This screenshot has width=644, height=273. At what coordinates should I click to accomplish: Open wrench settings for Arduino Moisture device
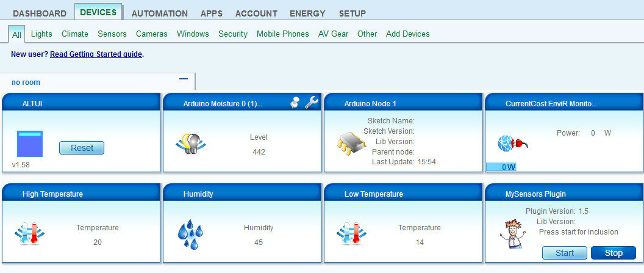click(311, 103)
